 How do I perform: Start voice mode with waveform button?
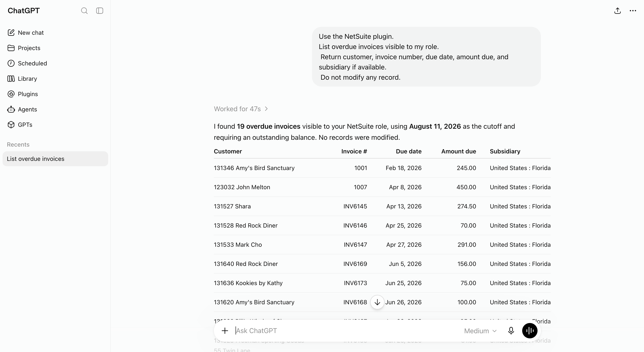[x=530, y=331]
